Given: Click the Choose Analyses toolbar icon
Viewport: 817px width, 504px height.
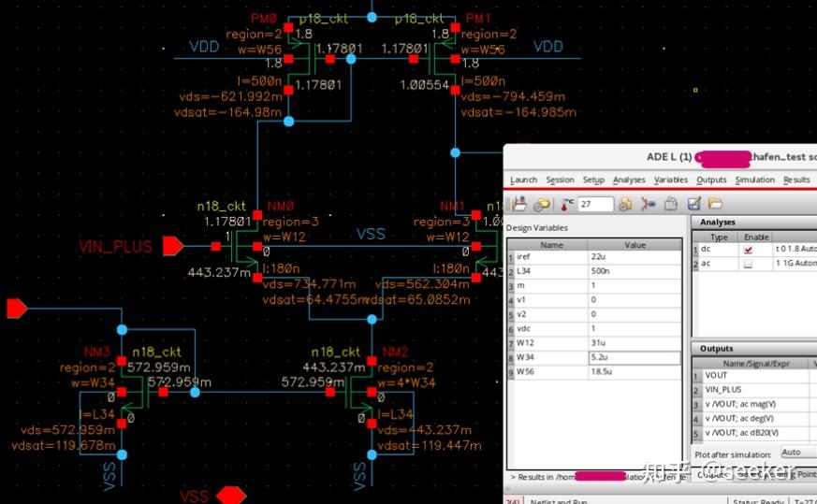Looking at the screenshot, I should coord(648,204).
